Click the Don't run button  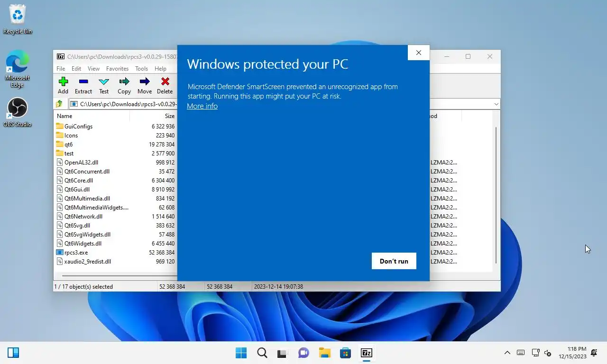[394, 261]
